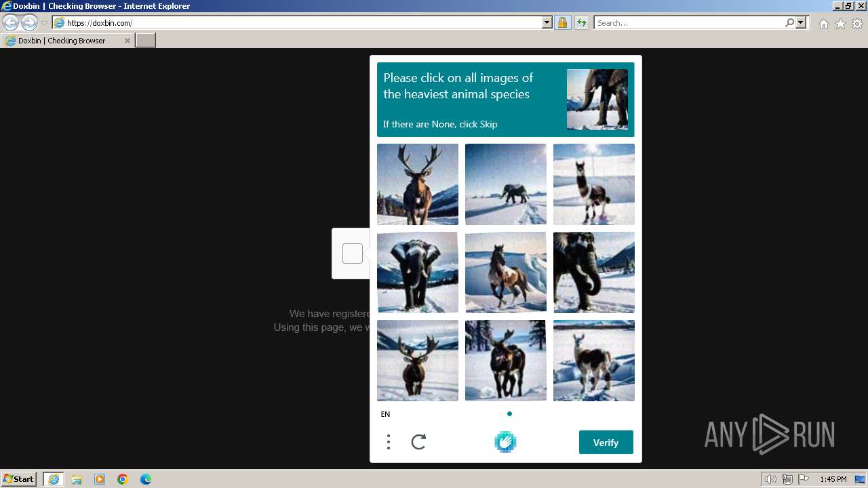Image resolution: width=868 pixels, height=488 pixels.
Task: Select the moose among pine trees image
Action: click(x=506, y=361)
